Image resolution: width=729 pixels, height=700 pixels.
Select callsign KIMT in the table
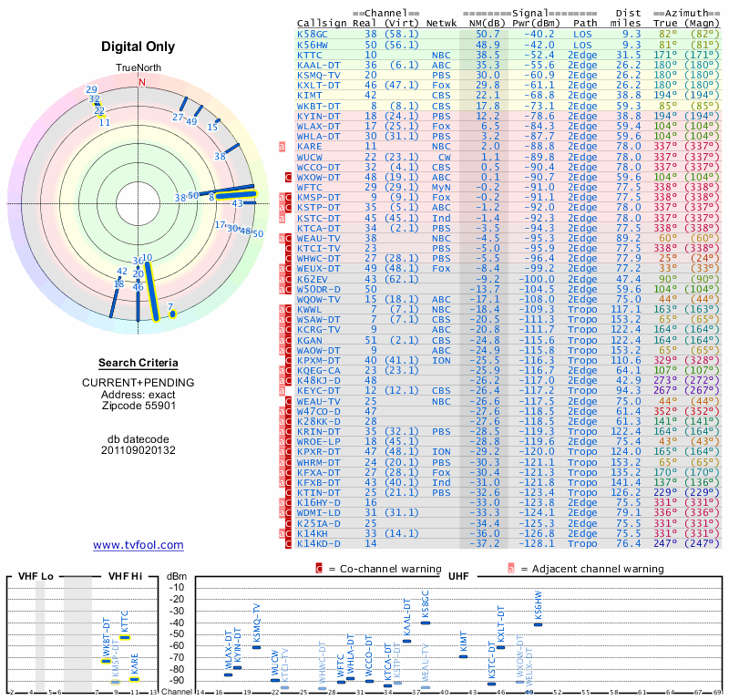pyautogui.click(x=310, y=96)
